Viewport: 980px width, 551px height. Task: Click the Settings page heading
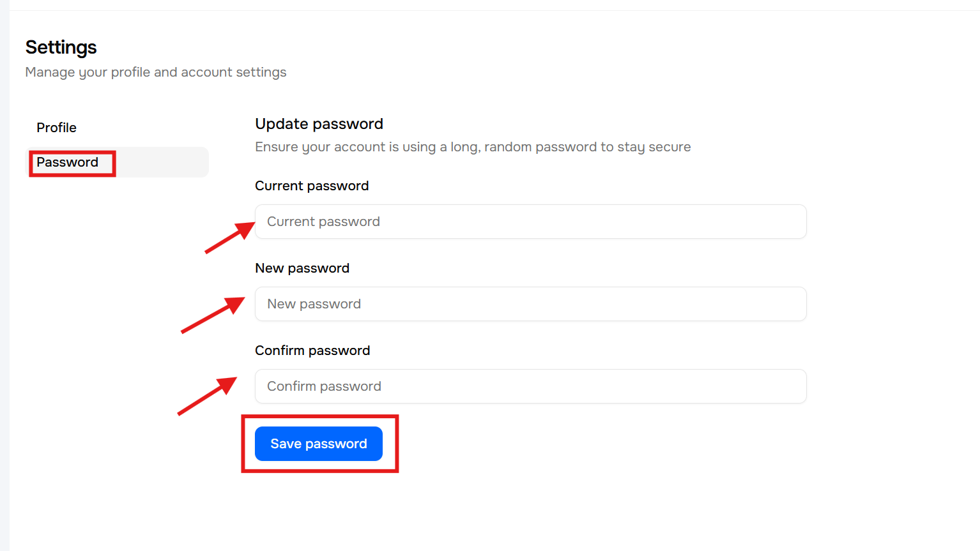coord(61,47)
